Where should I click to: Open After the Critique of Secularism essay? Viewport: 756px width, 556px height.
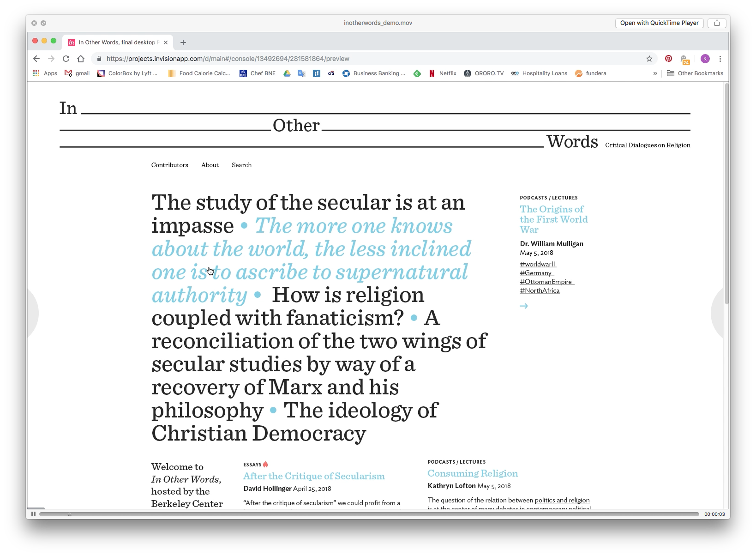click(x=314, y=476)
